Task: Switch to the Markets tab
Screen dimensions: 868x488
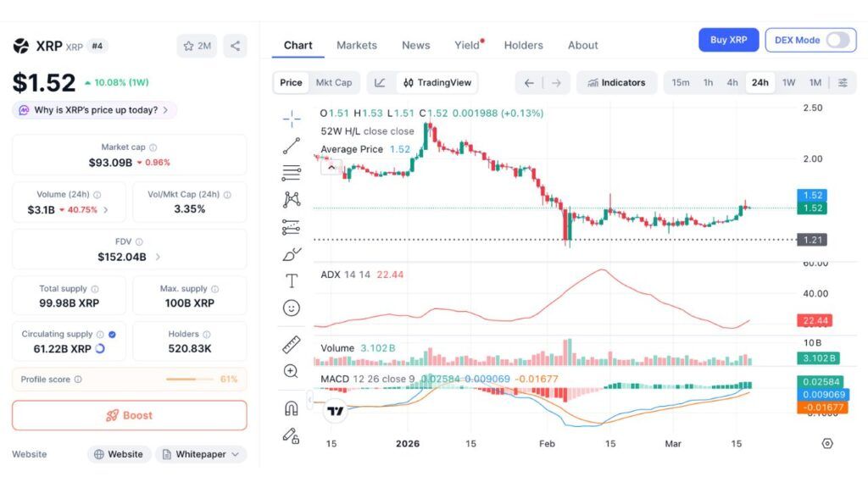Action: click(357, 45)
